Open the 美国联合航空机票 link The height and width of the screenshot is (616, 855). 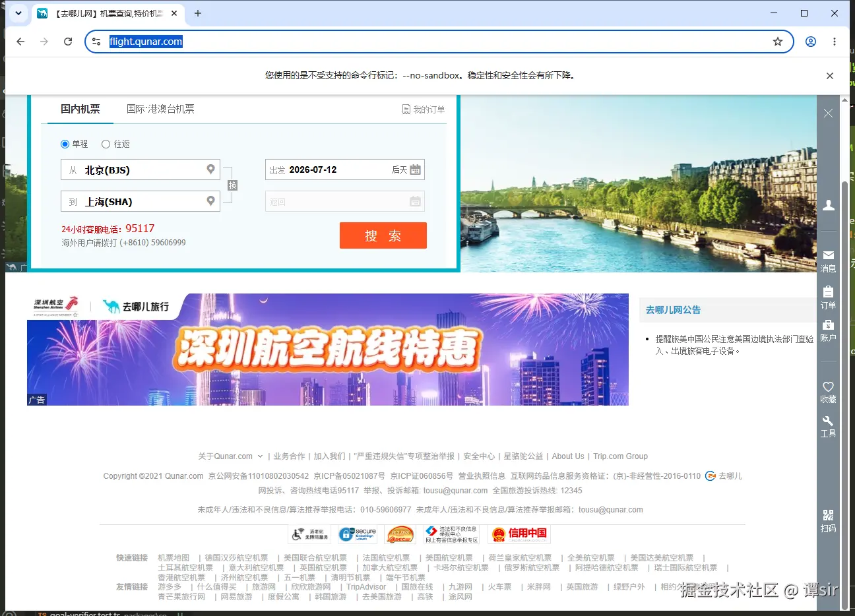pos(315,558)
